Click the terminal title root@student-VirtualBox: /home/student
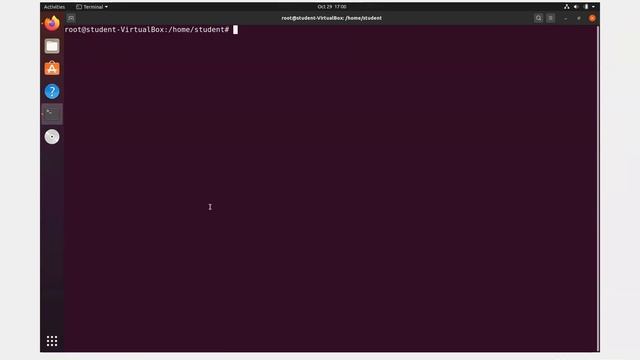This screenshot has height=360, width=640. [x=331, y=18]
